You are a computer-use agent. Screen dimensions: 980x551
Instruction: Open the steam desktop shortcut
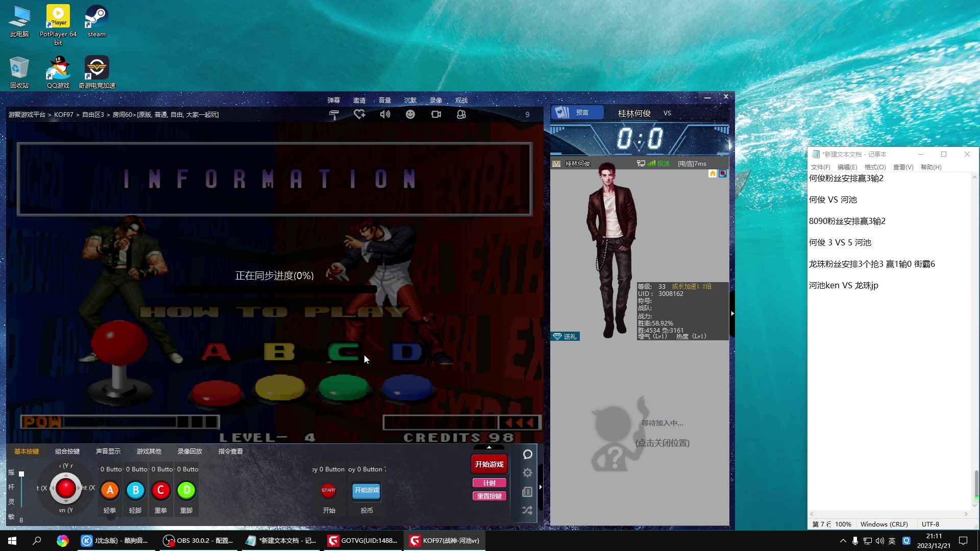96,21
